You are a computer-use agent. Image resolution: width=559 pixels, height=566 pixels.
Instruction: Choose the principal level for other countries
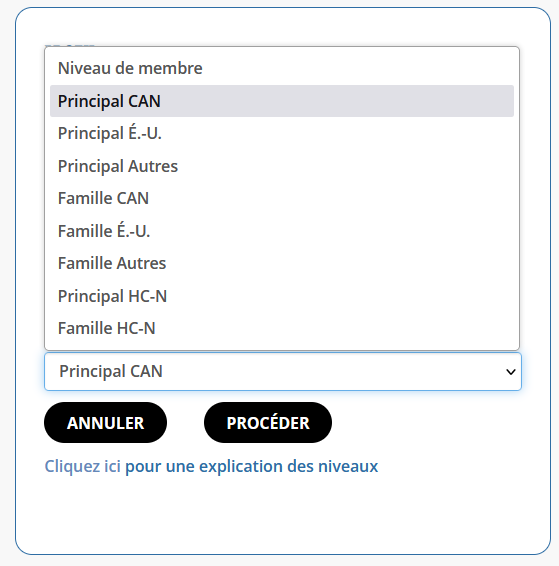[282, 166]
